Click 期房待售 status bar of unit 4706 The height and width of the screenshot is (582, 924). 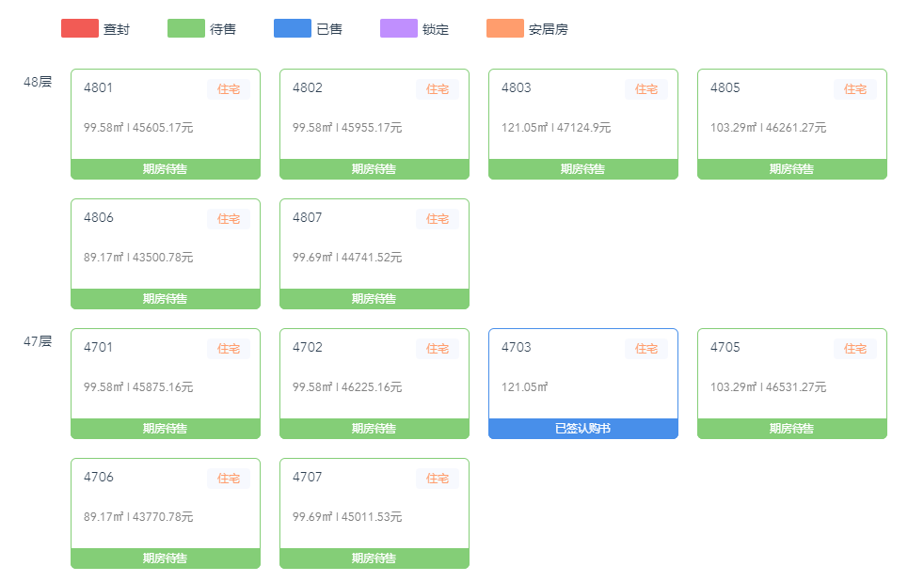166,558
